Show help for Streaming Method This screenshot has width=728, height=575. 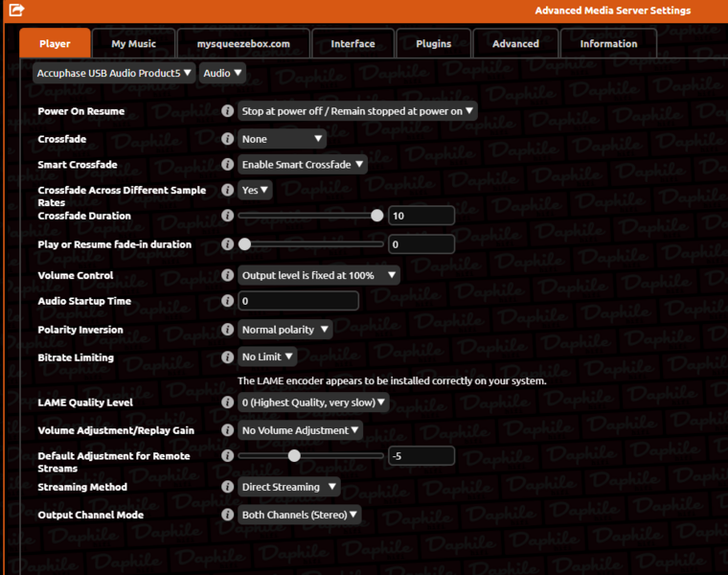pos(228,487)
